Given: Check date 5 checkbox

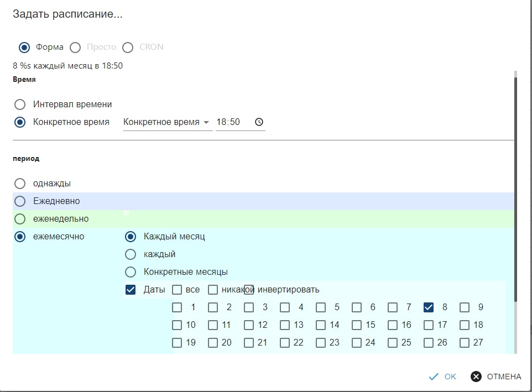Looking at the screenshot, I should [x=321, y=307].
